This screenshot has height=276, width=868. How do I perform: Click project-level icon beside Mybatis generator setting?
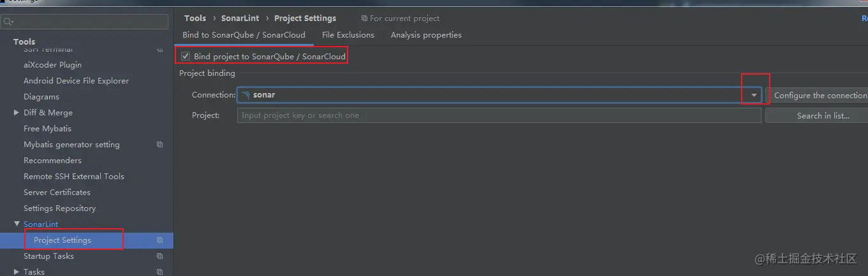(159, 145)
